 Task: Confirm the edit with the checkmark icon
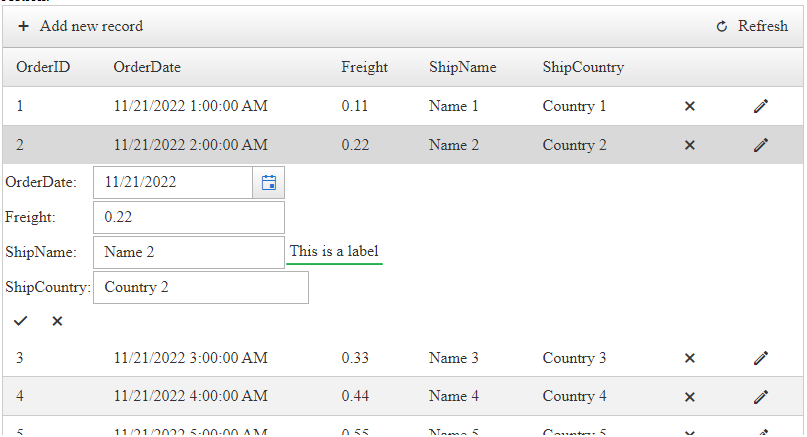(21, 321)
